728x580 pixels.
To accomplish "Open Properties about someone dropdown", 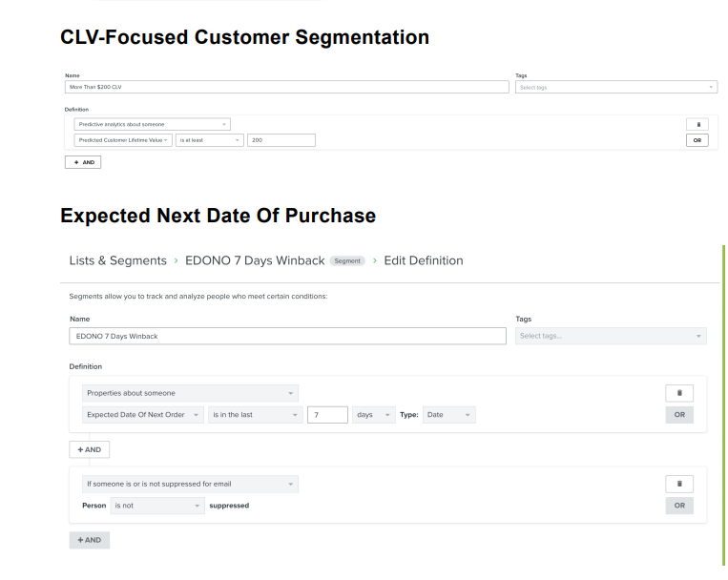I will [x=191, y=393].
